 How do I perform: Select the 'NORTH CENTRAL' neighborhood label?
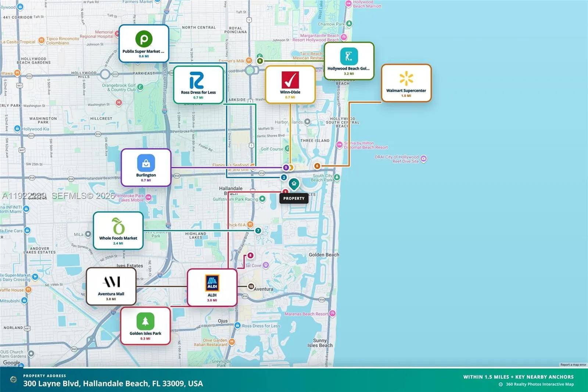pos(199,28)
